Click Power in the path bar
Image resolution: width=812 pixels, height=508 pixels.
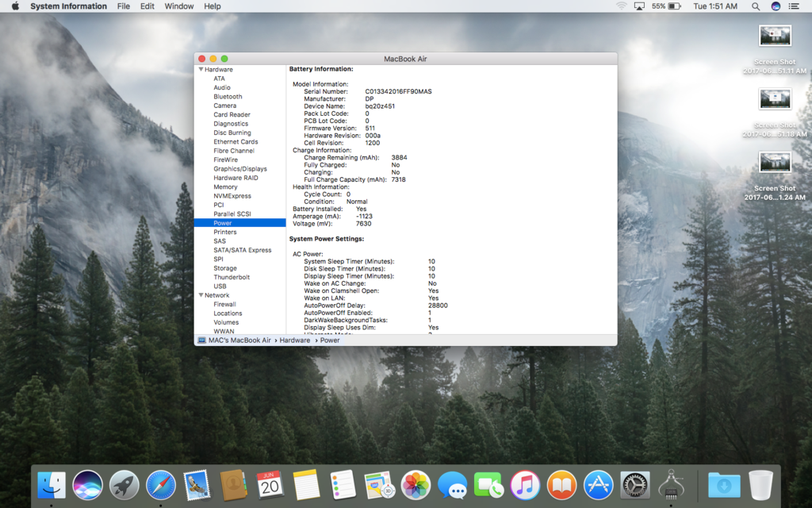[330, 341]
